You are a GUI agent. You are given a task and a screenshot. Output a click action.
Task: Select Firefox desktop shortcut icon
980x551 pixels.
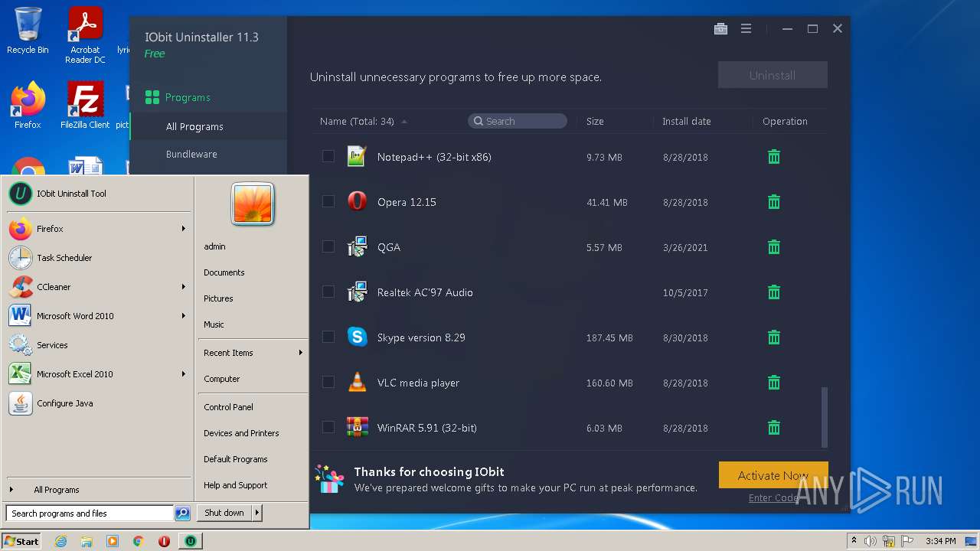[x=28, y=106]
